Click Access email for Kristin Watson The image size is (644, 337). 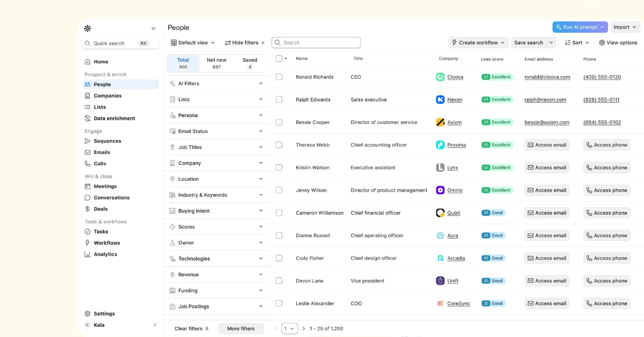coord(547,167)
